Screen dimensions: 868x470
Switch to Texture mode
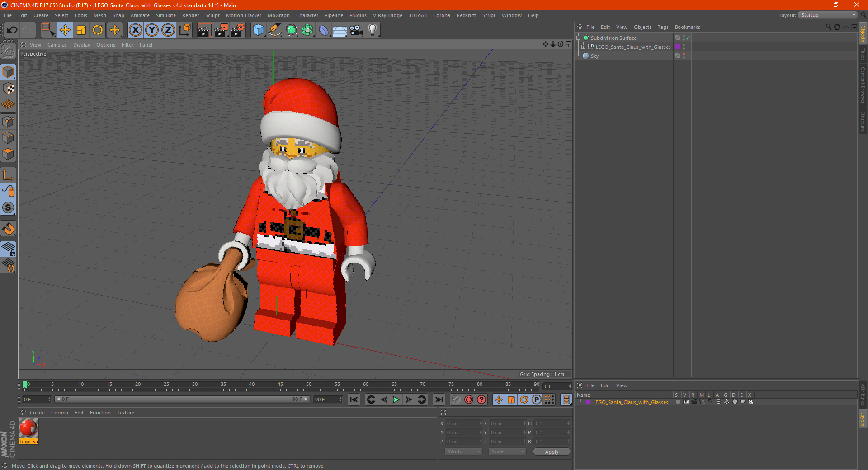(8, 89)
